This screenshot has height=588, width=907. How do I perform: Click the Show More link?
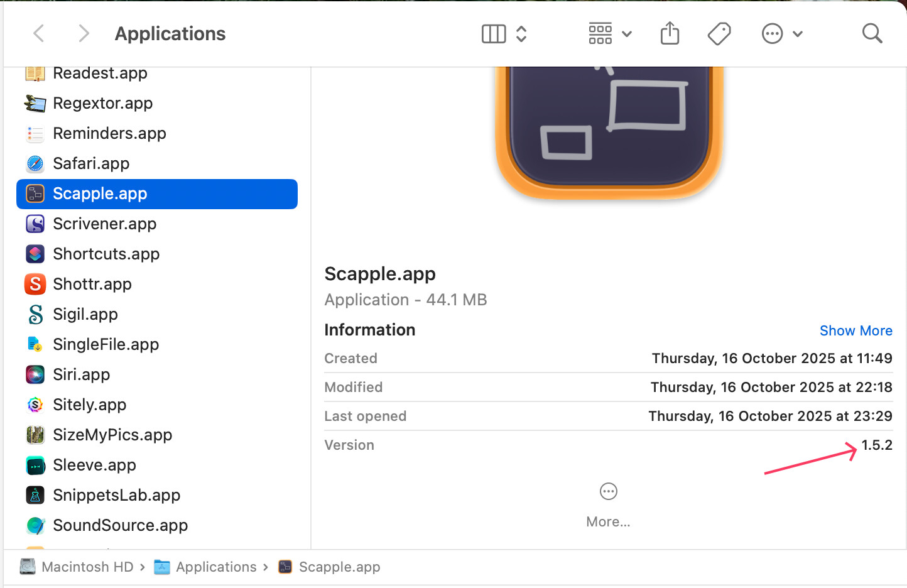[855, 330]
